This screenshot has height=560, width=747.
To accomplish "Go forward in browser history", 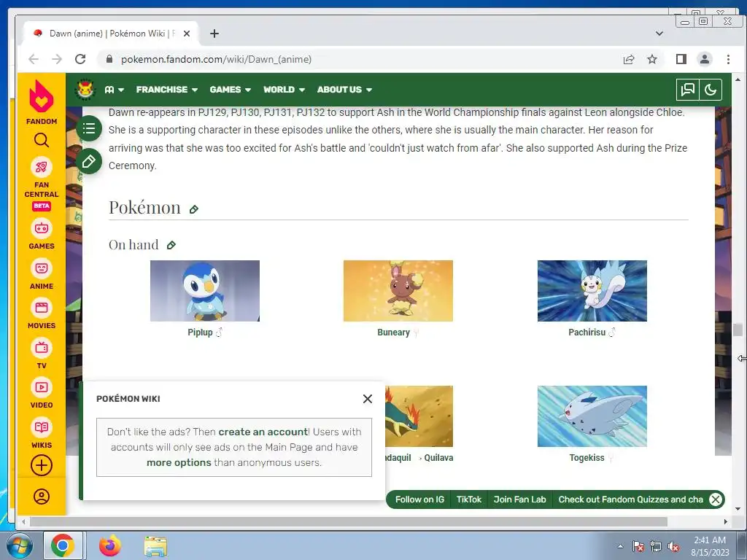I will tap(57, 59).
